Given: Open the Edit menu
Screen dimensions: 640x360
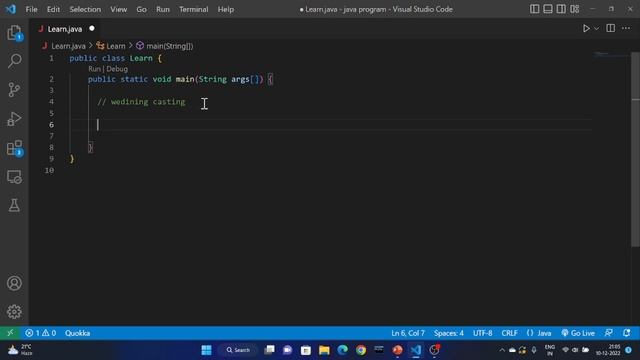Looking at the screenshot, I should [53, 9].
